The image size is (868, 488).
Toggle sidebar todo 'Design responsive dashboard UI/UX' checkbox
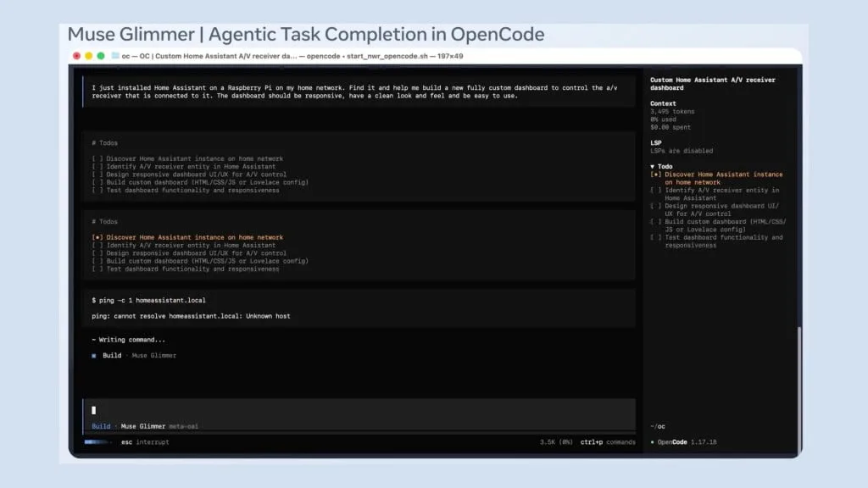[x=655, y=206]
